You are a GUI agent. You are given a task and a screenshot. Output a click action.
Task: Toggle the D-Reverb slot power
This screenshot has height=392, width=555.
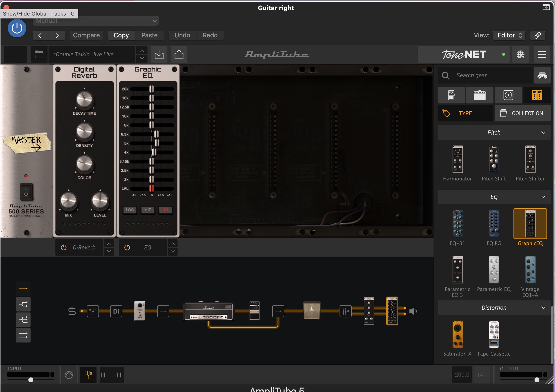(x=64, y=247)
